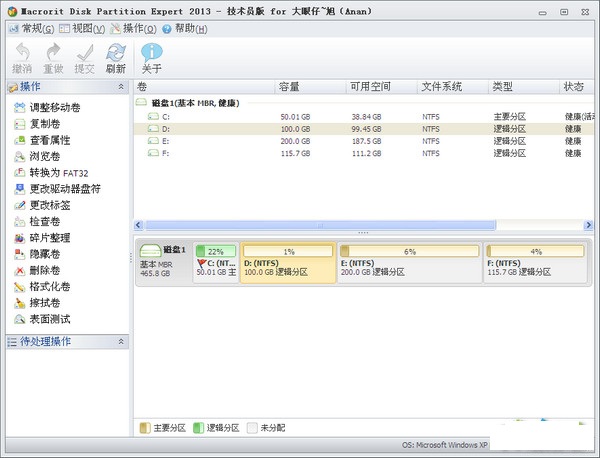Open the 常规(G) menu
This screenshot has width=600, height=458.
click(x=31, y=29)
